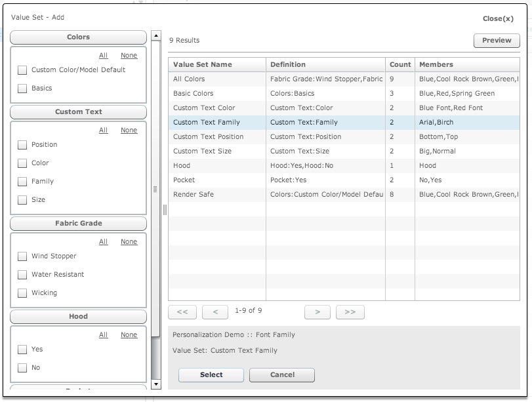Click All to select every Colors option
Image resolution: width=532 pixels, height=402 pixels.
[103, 55]
